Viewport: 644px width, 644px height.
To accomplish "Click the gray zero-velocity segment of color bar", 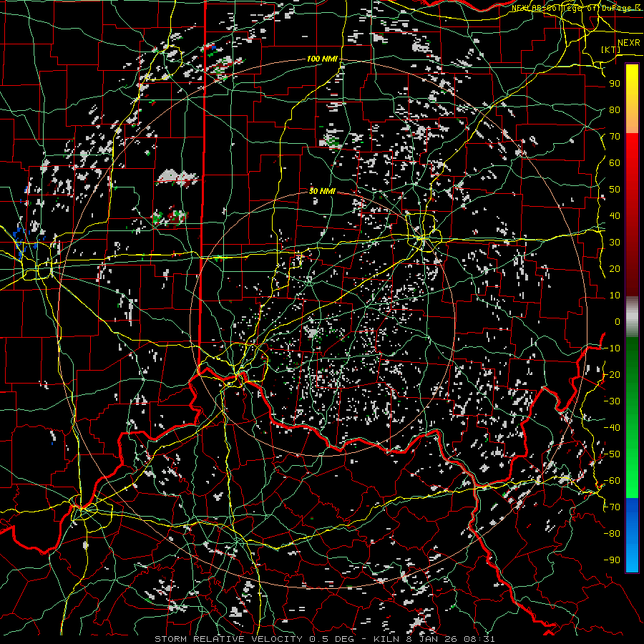I will (632, 316).
